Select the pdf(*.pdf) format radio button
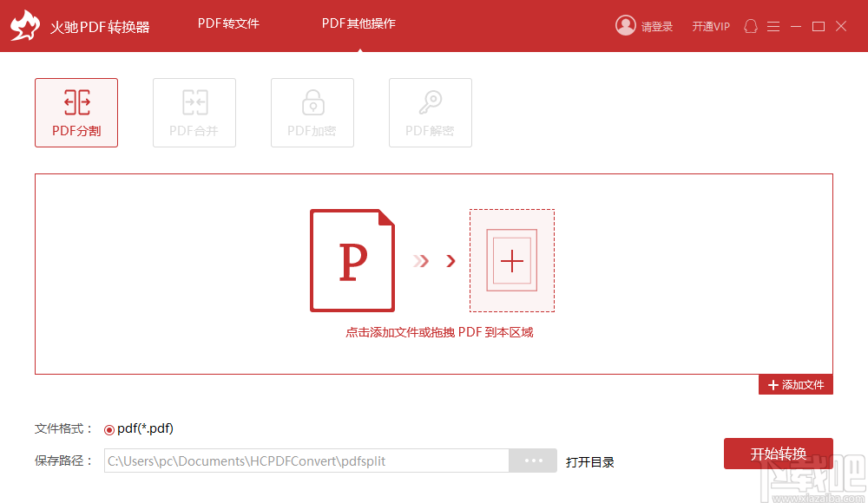Image resolution: width=868 pixels, height=503 pixels. (109, 429)
